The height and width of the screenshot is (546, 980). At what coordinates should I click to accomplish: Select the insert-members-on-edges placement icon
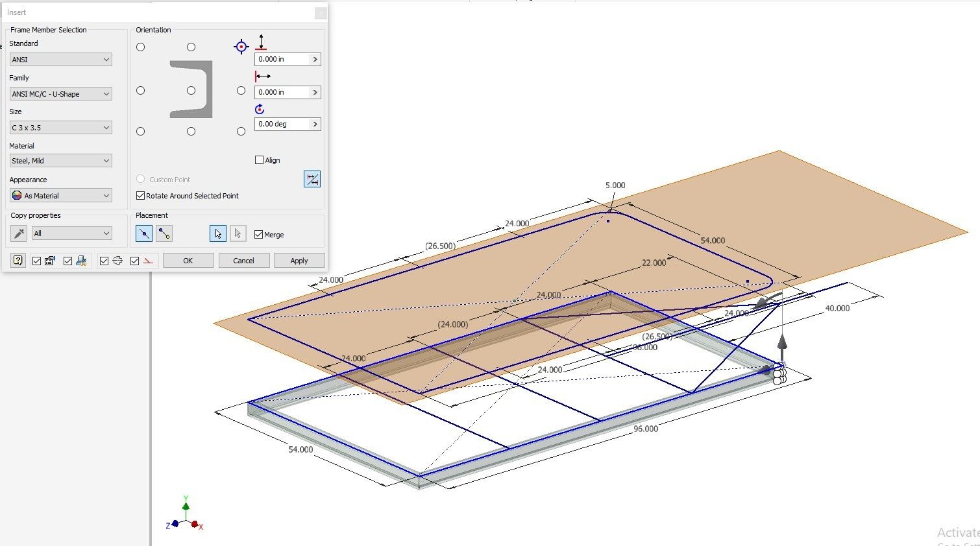pos(143,233)
